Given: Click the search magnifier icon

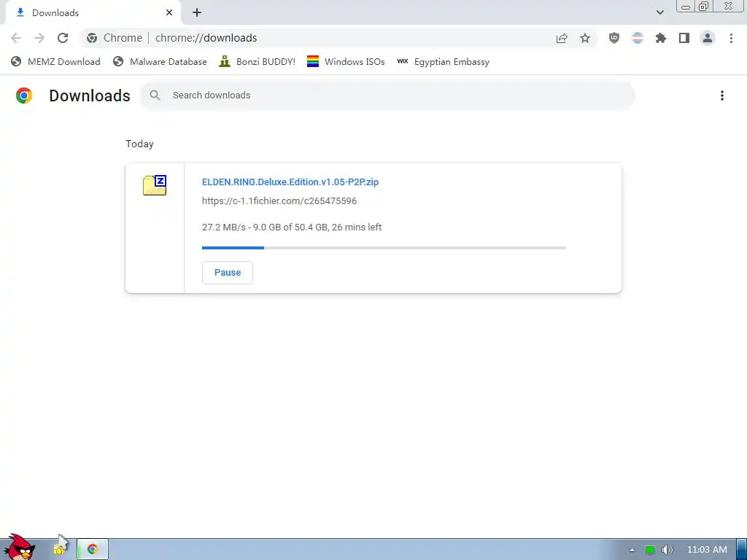Looking at the screenshot, I should pyautogui.click(x=155, y=96).
